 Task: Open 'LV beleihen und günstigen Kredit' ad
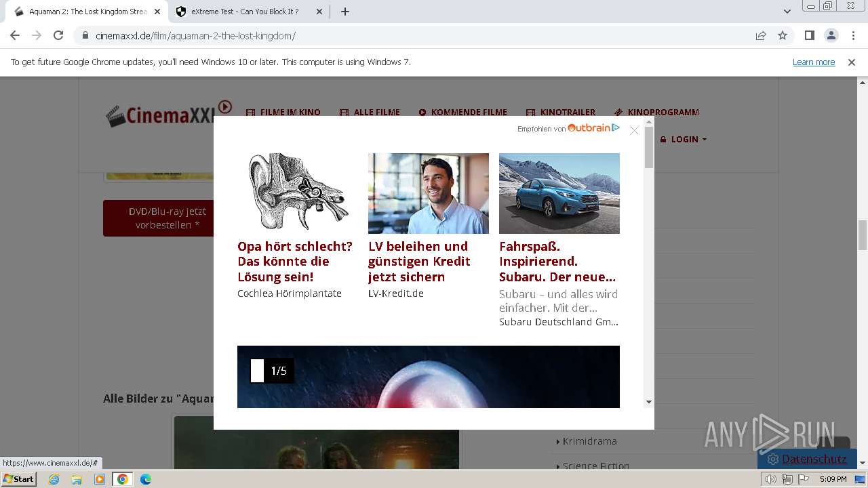click(419, 262)
